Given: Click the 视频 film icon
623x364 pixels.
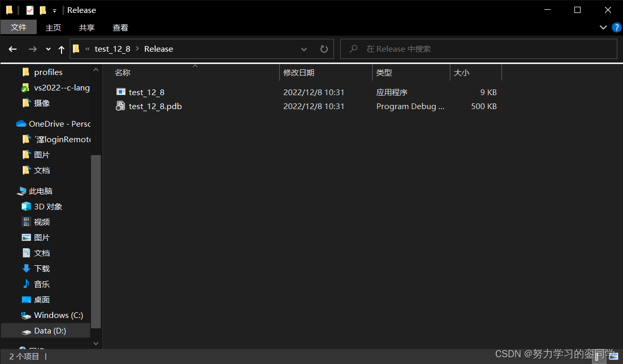Looking at the screenshot, I should point(26,222).
